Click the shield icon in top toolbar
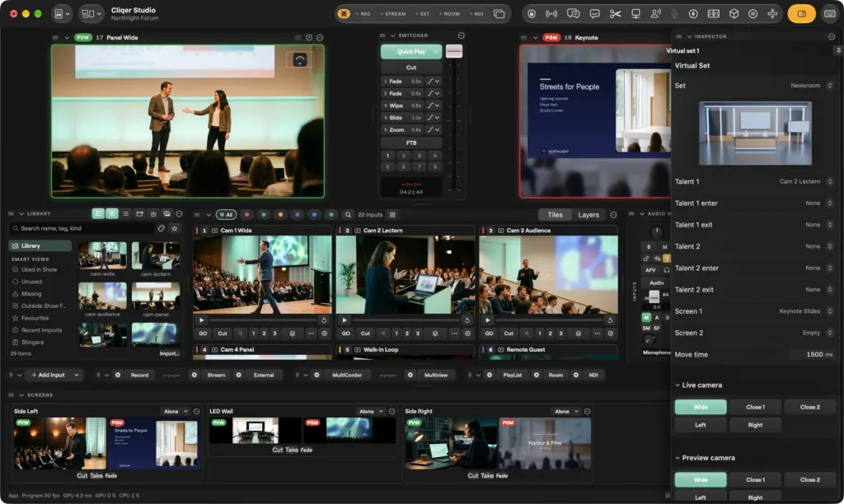Image resolution: width=844 pixels, height=504 pixels. point(532,14)
